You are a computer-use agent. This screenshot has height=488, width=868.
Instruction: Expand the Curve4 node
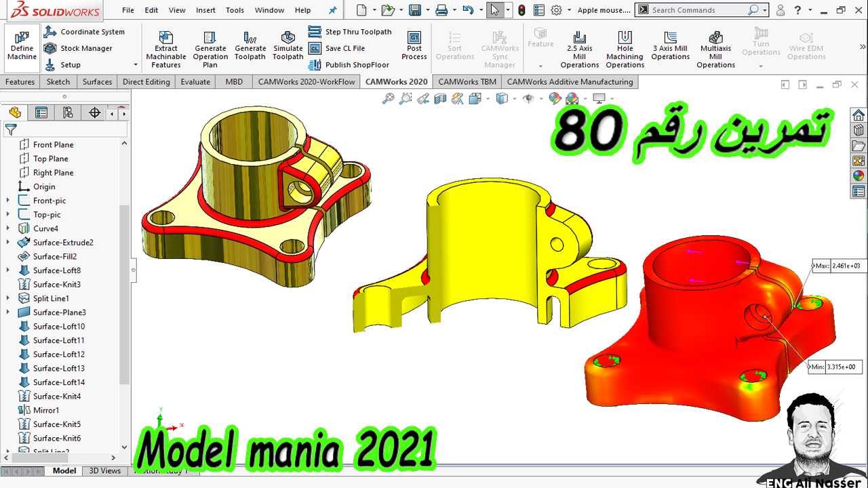8,228
